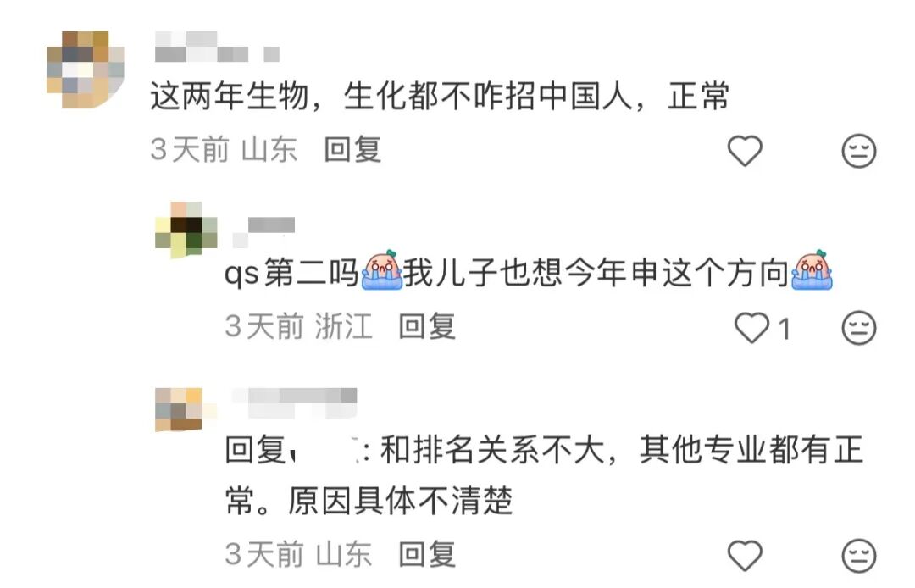Tap dislike face on first comment
915x588 pixels.
point(859,151)
